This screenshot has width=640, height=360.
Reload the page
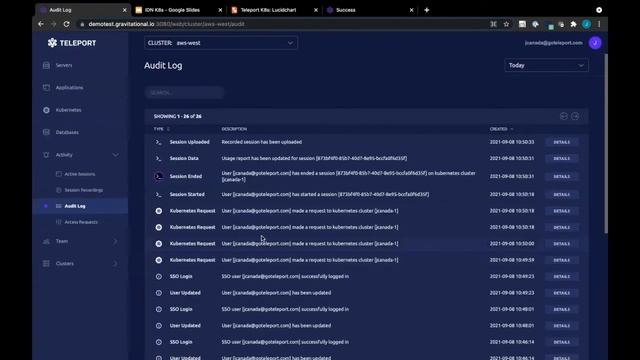click(67, 24)
